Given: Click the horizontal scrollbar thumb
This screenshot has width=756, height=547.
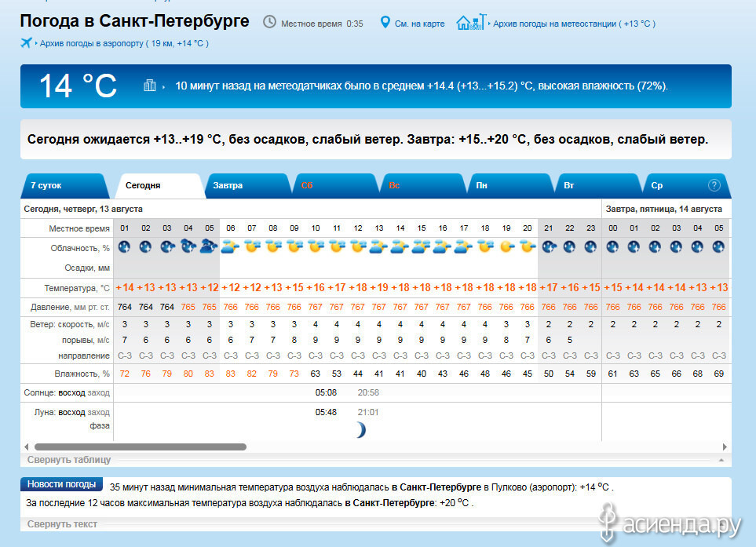Looking at the screenshot, I should point(141,447).
